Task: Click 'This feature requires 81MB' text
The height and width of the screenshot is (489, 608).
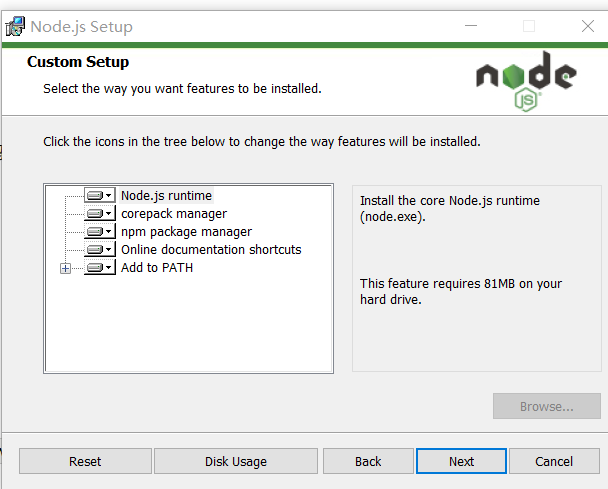Action: [x=461, y=291]
